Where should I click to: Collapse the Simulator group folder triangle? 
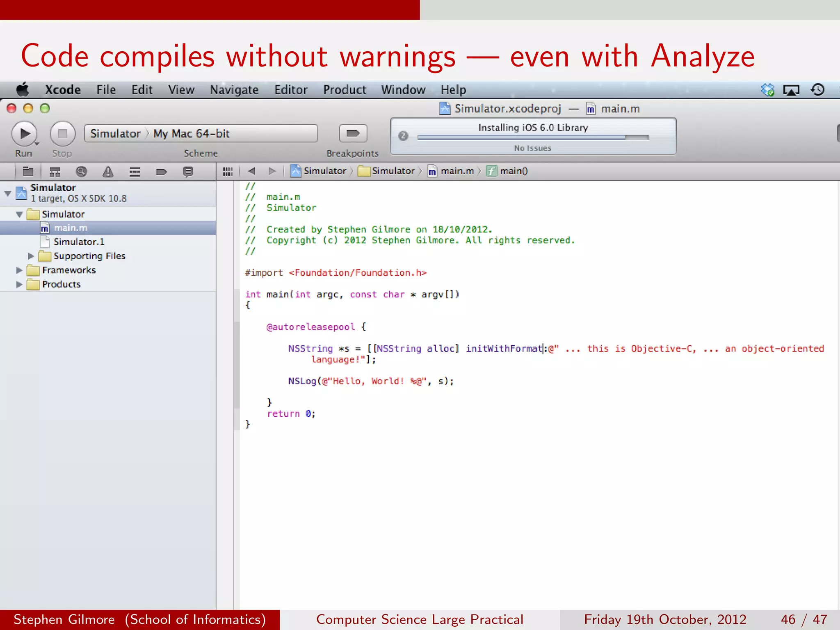pos(19,214)
